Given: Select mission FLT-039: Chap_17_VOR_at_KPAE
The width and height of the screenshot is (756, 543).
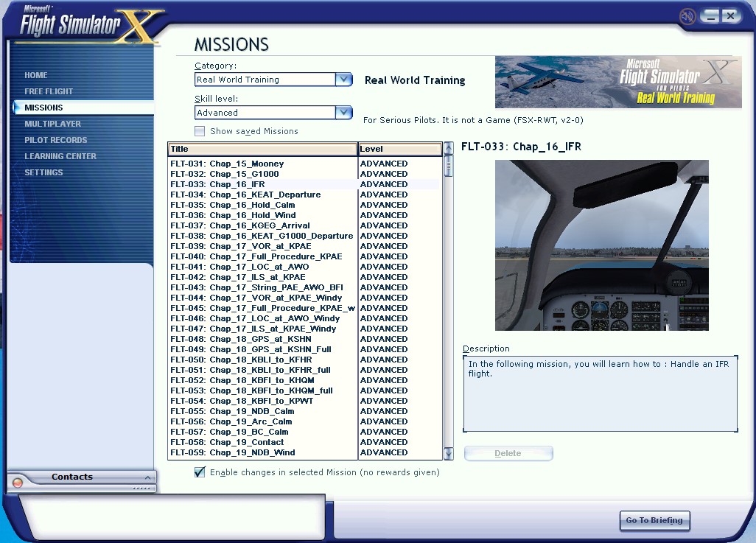Looking at the screenshot, I should 304,246.
